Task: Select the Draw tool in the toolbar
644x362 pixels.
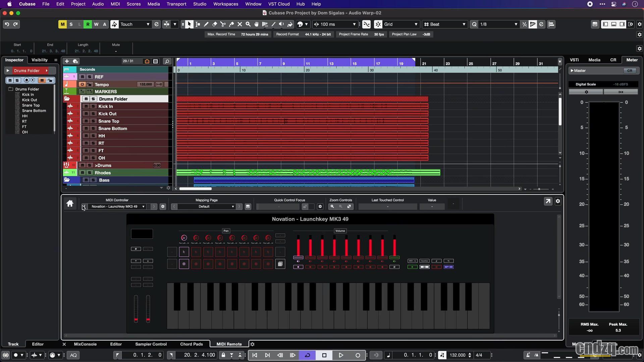Action: (x=206, y=24)
